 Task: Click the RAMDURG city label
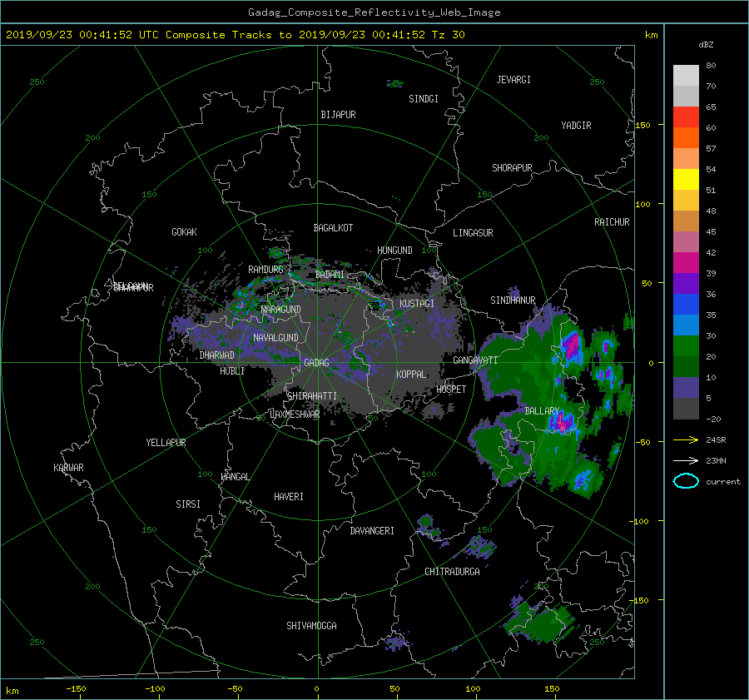tap(265, 270)
